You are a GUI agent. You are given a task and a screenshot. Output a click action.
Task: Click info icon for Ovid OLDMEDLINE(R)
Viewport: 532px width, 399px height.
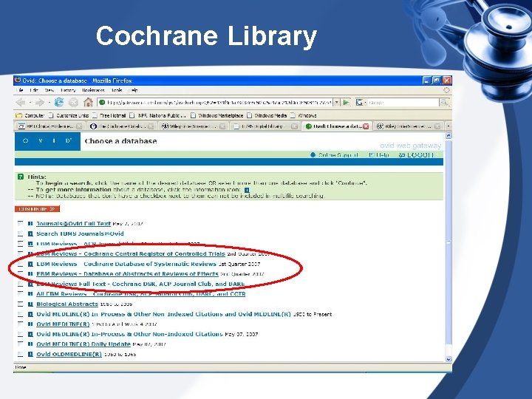[x=30, y=354]
